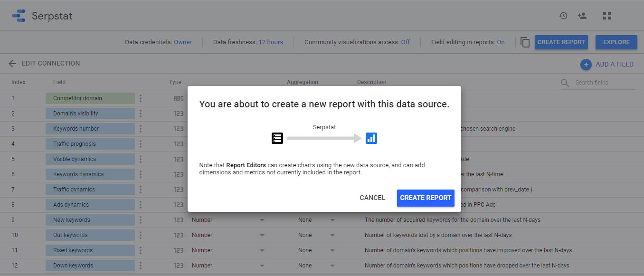Click the back arrow beside Edit Connection

pyautogui.click(x=12, y=64)
